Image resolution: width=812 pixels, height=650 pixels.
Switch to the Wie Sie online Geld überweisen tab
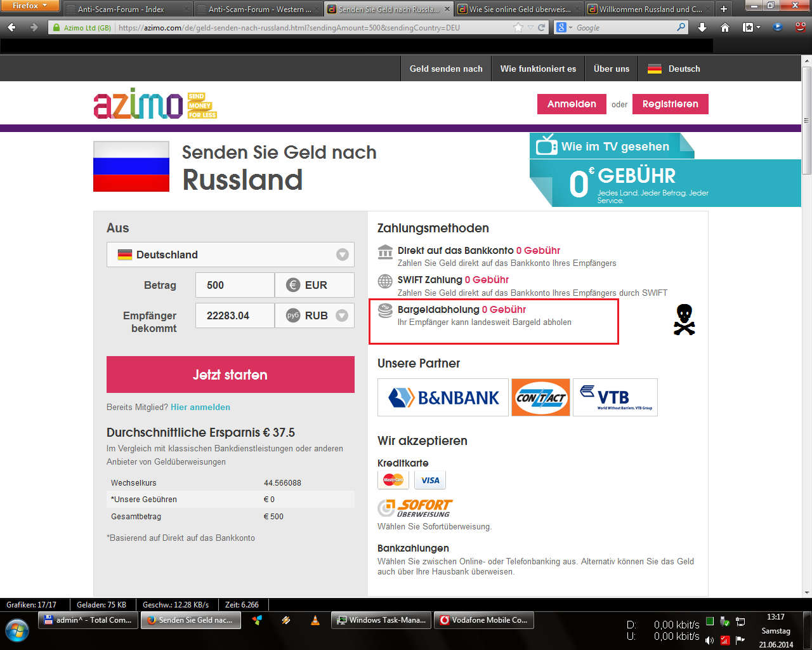click(518, 9)
